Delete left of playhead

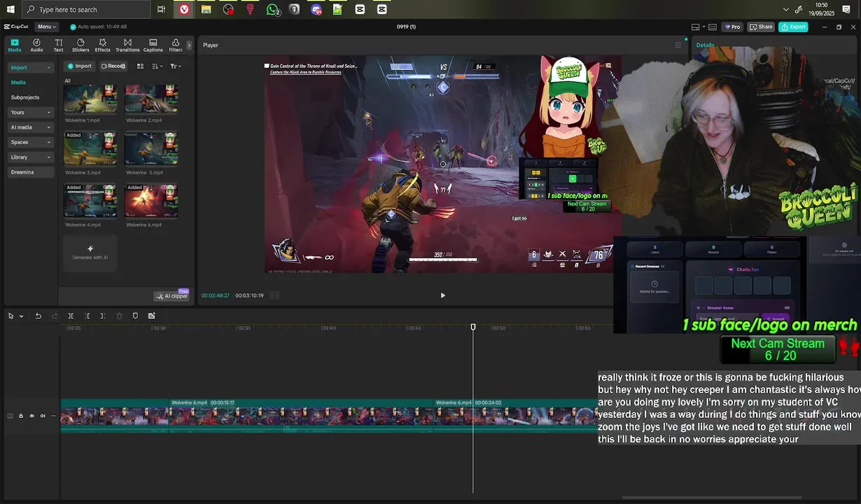point(87,316)
